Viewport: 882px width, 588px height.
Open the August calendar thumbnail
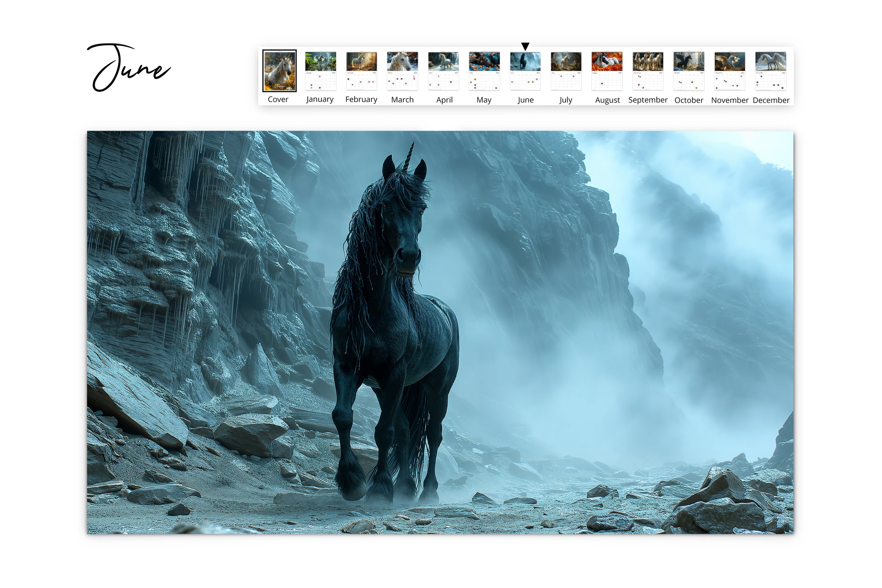coord(607,71)
